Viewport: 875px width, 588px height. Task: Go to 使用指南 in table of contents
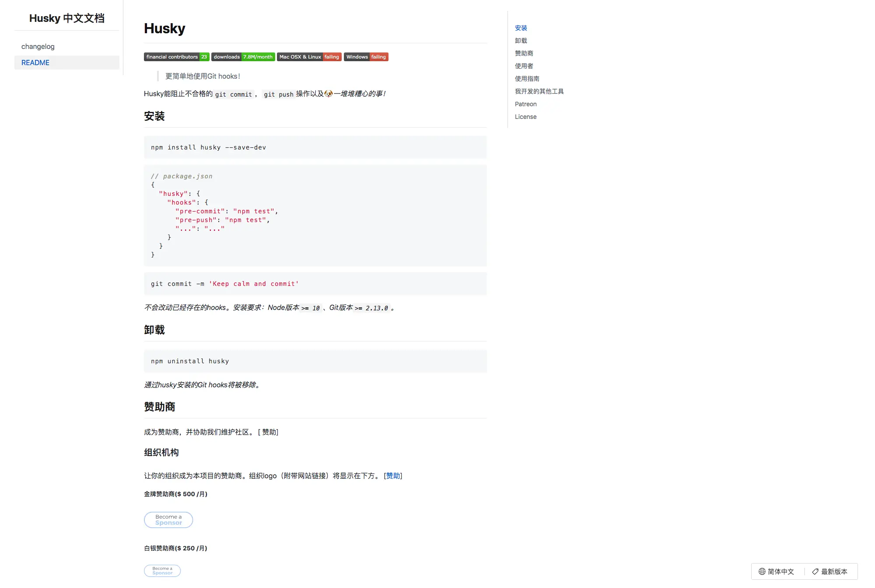[x=527, y=79]
